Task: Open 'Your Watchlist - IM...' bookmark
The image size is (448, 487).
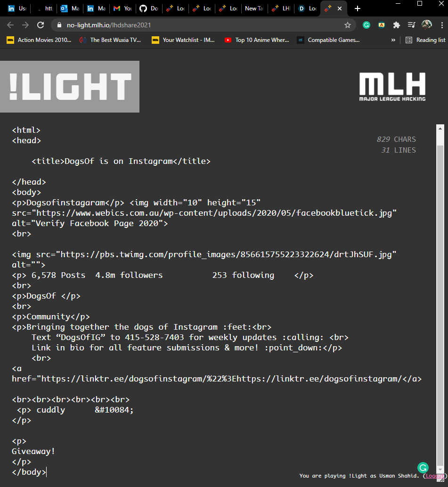Action: [x=183, y=40]
